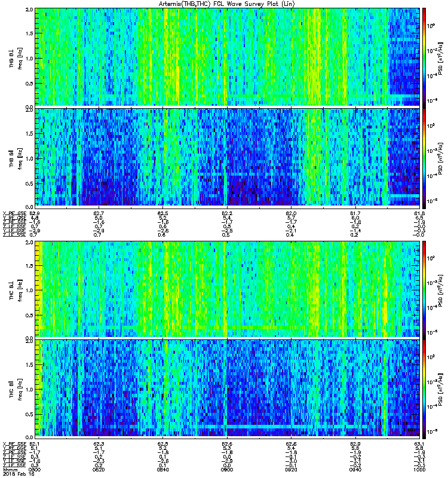Image resolution: width=448 pixels, height=478 pixels.
Task: Click the 1.0 frequency tick of the THB B∥ panel
Action: [29, 158]
